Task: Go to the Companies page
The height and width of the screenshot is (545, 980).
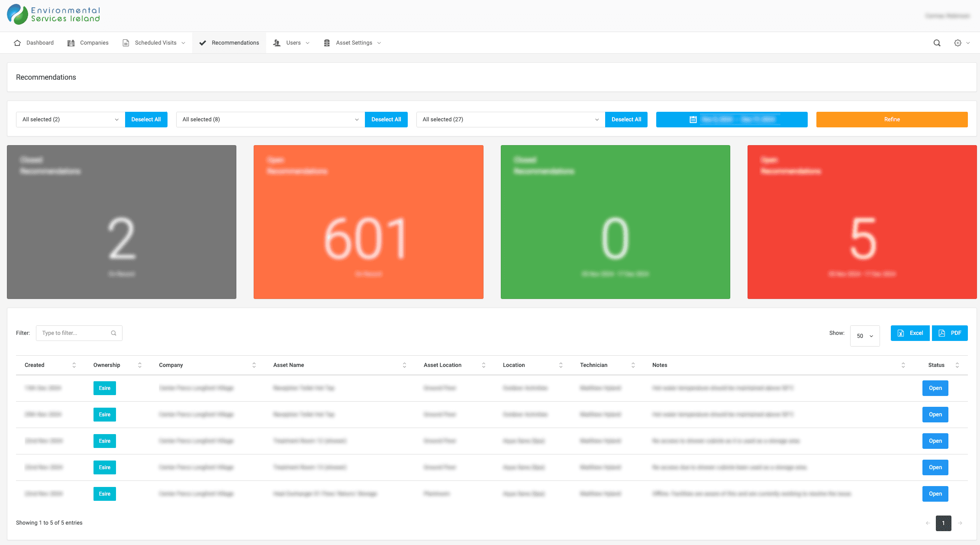Action: tap(88, 43)
